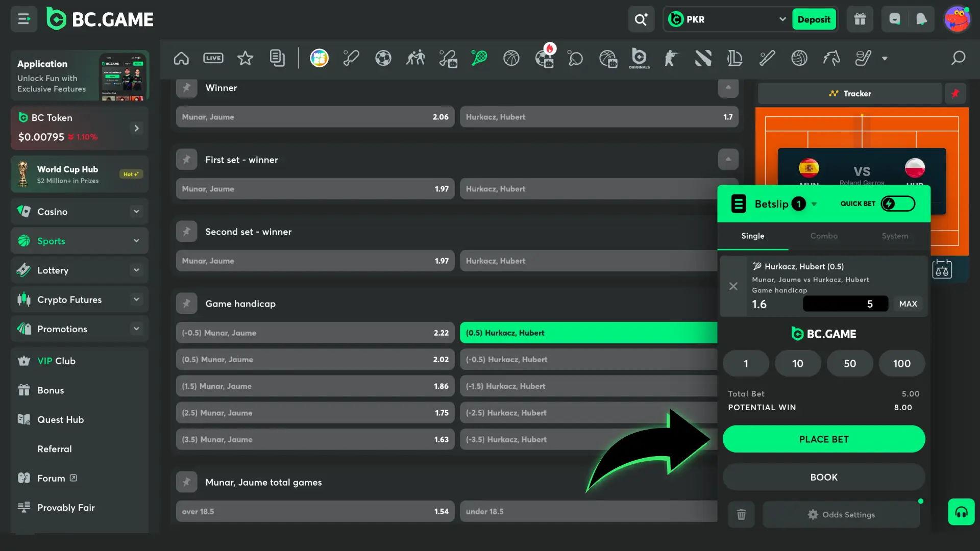Viewport: 980px width, 551px height.
Task: Switch to the Combo bet tab
Action: point(824,236)
